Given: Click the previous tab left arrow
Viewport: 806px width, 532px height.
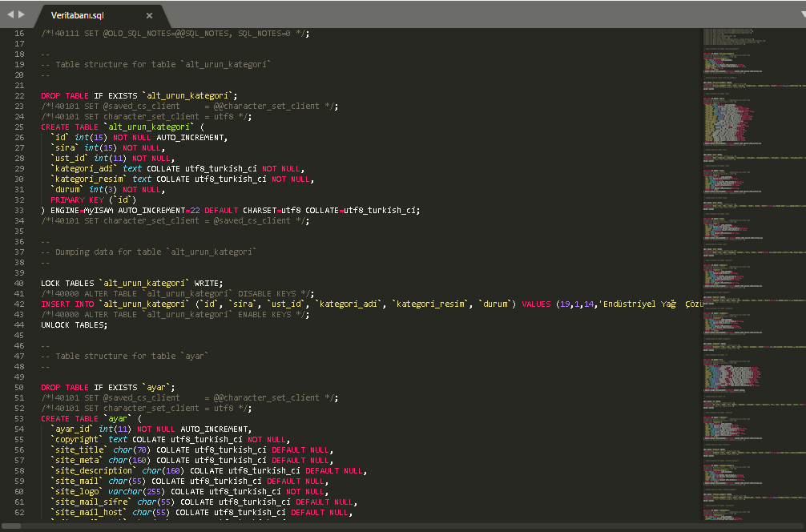Looking at the screenshot, I should point(10,14).
